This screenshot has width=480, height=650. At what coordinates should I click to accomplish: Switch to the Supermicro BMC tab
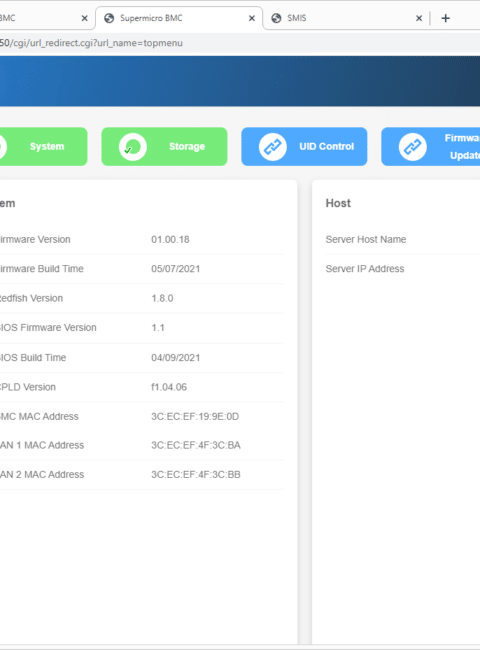click(179, 18)
